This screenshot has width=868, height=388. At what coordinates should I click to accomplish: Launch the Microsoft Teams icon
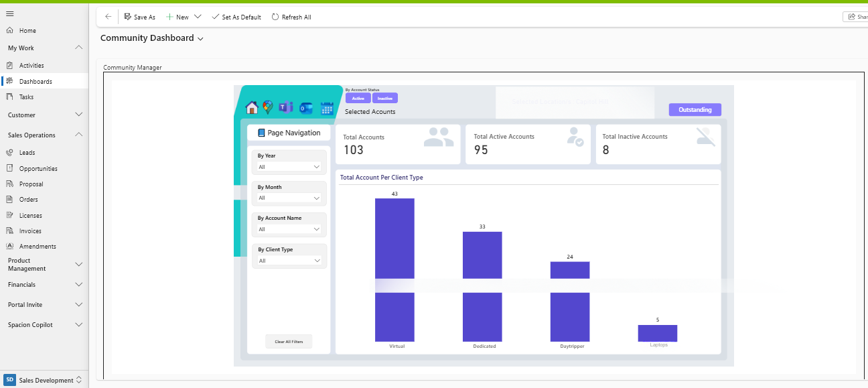(286, 108)
